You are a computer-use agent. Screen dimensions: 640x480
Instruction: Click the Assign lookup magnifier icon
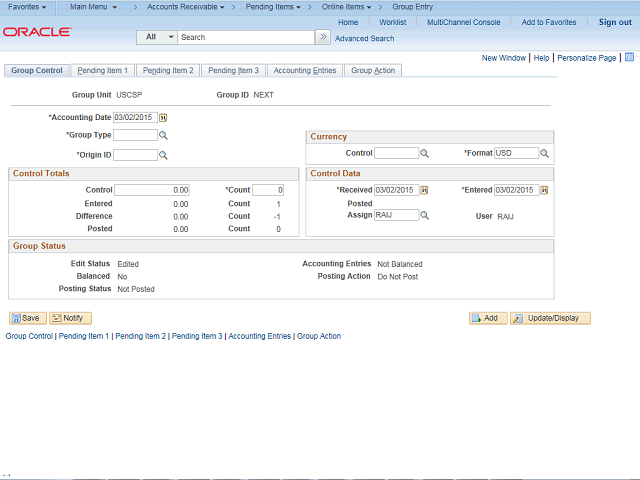point(424,215)
